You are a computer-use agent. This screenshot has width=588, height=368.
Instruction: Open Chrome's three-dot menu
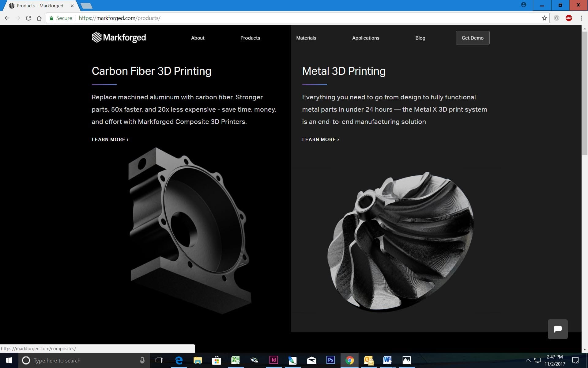(x=581, y=18)
